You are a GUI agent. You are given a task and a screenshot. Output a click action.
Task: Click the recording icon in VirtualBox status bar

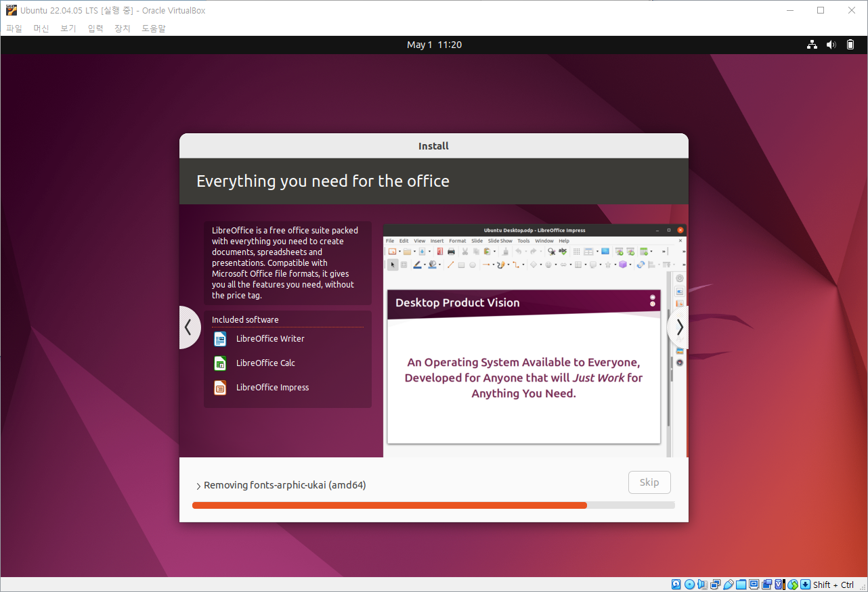[767, 585]
